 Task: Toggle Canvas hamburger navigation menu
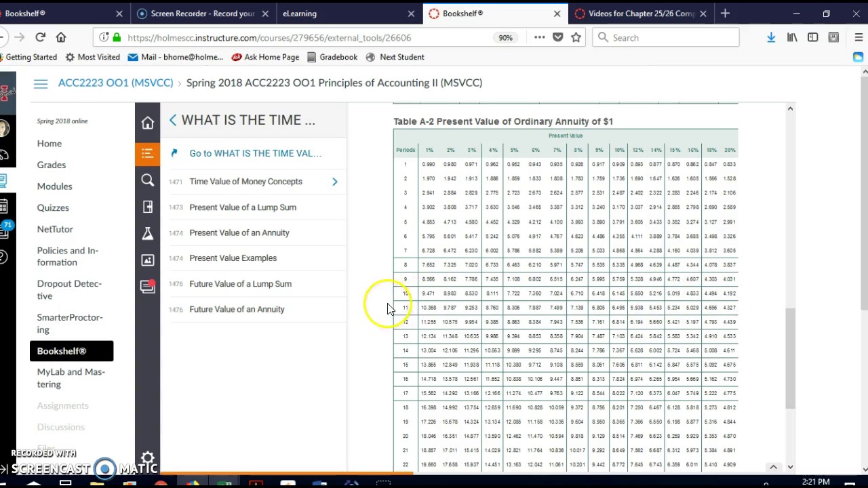(x=41, y=83)
